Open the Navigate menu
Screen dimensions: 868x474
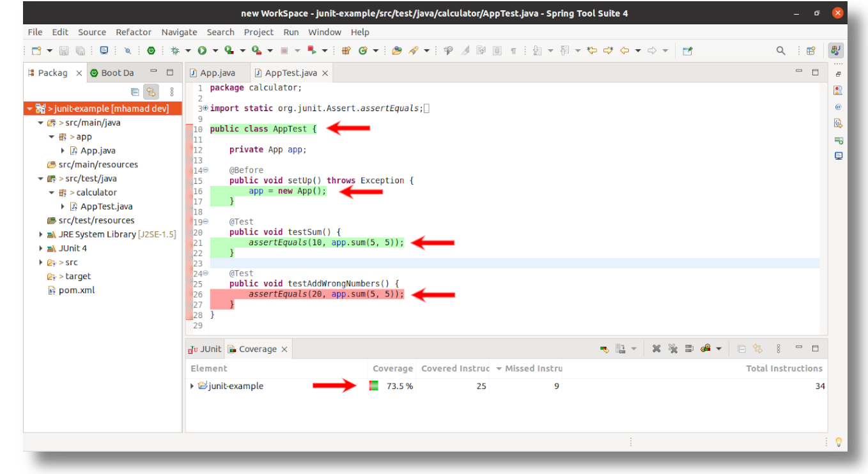180,32
